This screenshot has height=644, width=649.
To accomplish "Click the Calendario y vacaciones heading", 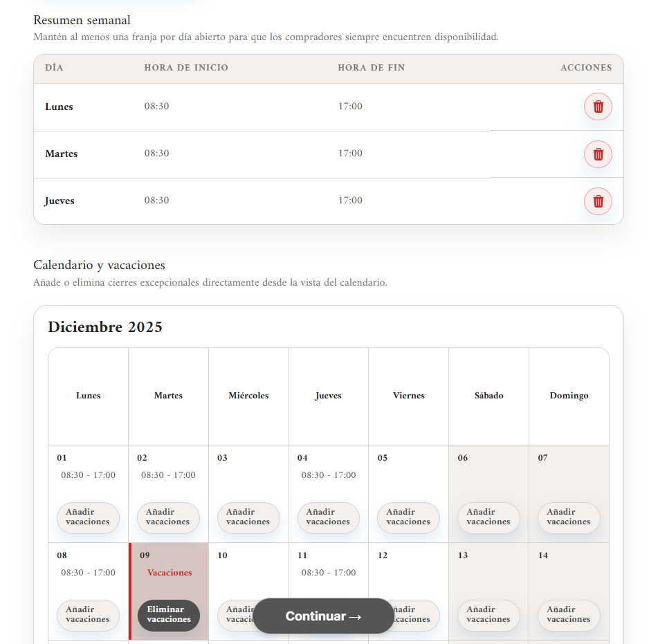I will coord(100,265).
